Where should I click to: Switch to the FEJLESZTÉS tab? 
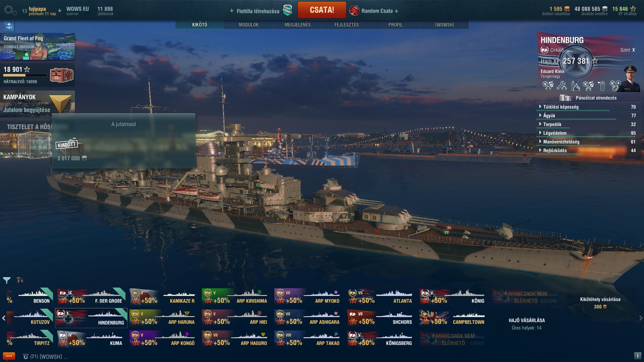click(x=346, y=25)
